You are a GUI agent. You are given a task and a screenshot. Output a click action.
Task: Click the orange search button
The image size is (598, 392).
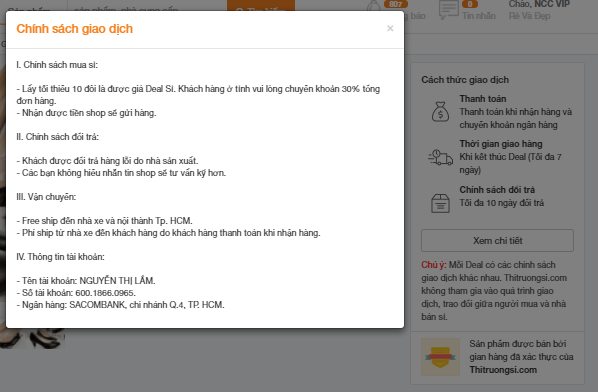pos(261,5)
